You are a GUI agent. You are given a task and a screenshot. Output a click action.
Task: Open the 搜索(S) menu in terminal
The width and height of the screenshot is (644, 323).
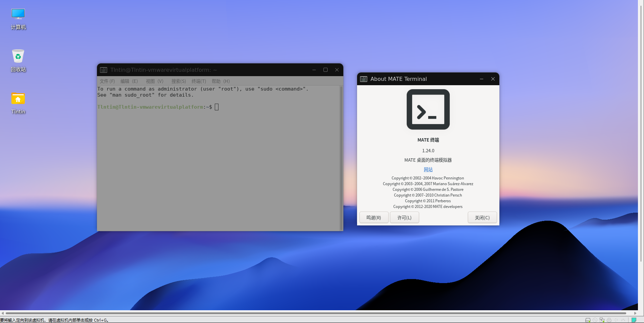click(179, 81)
